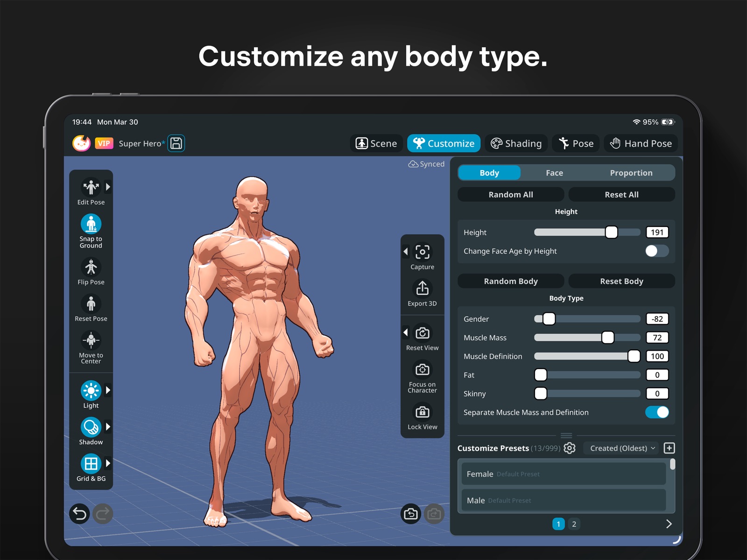
Task: Click the undo arrow button
Action: 80,514
